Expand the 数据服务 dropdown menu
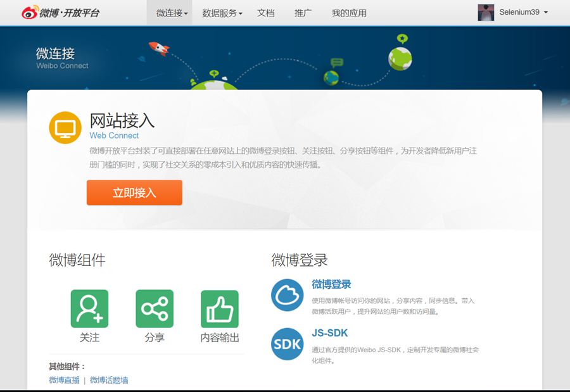Image resolution: width=570 pixels, height=392 pixels. [x=222, y=13]
